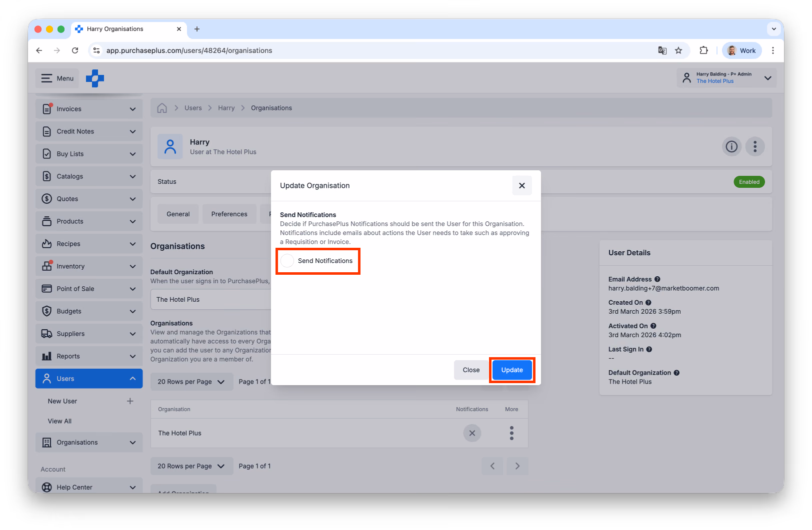Expand the Invoices menu chevron
The height and width of the screenshot is (530, 812).
132,109
